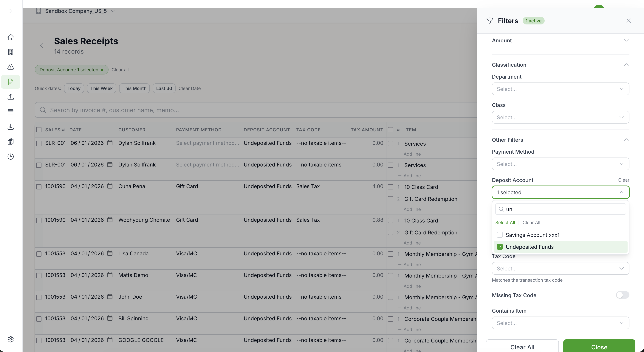
Task: Open calendar icon for John Doe date
Action: coord(110,297)
